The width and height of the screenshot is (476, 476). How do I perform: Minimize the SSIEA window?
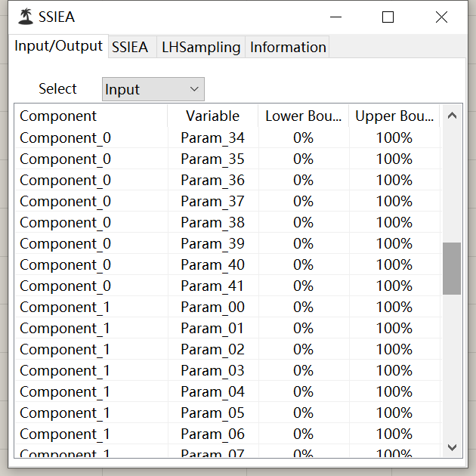[335, 17]
